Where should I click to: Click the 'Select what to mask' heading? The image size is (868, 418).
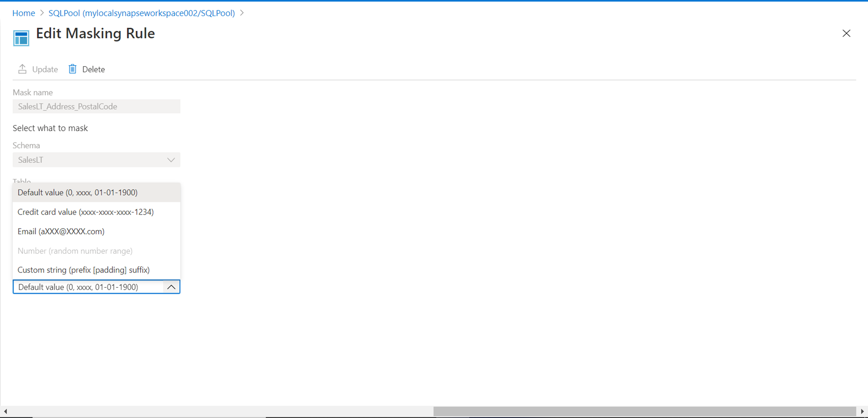point(50,128)
